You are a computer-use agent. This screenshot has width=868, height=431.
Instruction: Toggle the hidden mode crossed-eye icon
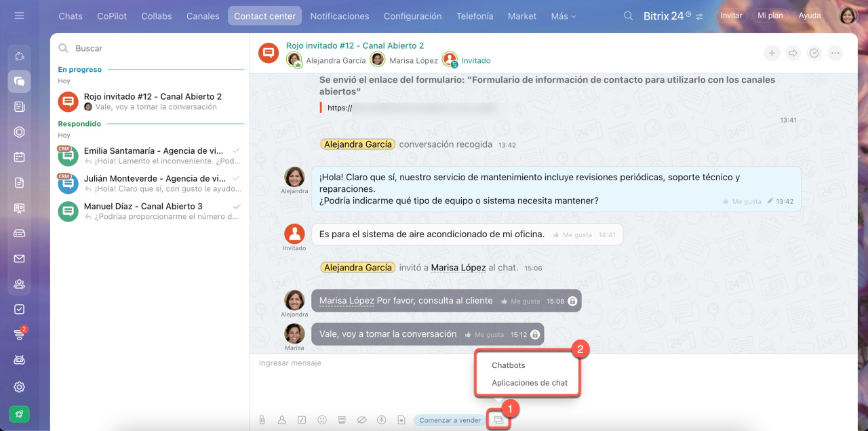[x=361, y=420]
